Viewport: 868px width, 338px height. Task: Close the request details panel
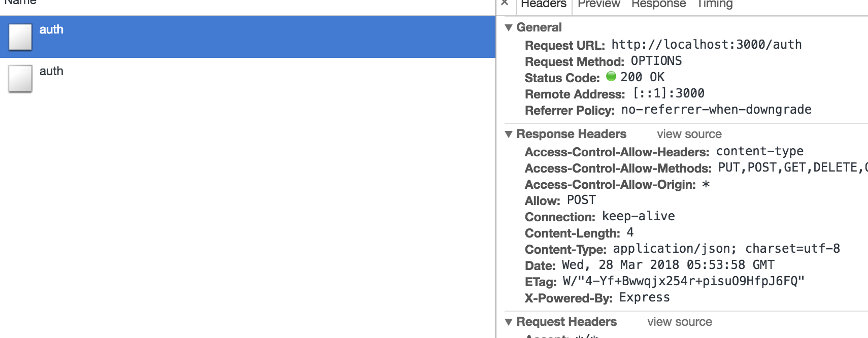pos(505,3)
